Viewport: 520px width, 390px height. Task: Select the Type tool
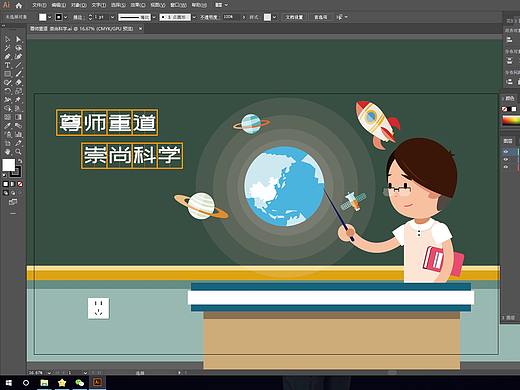[7, 65]
